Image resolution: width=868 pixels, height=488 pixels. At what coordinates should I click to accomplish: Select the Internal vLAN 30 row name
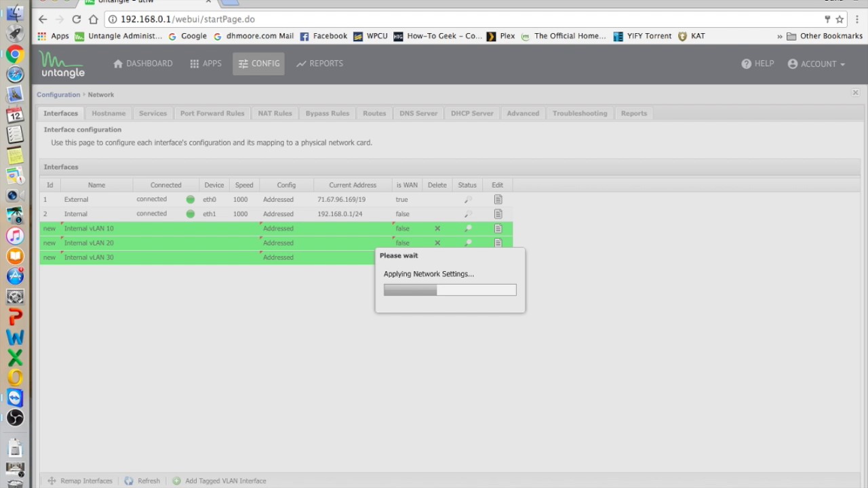(x=89, y=258)
